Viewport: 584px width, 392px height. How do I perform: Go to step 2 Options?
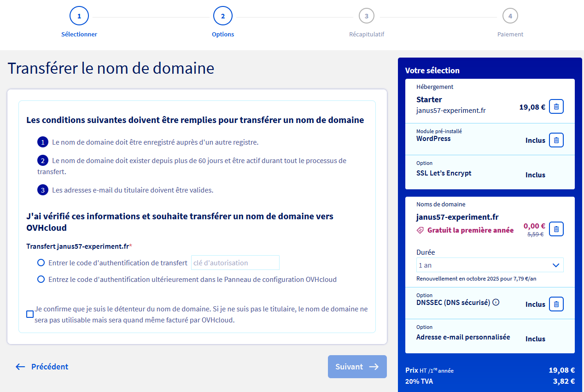tap(223, 16)
